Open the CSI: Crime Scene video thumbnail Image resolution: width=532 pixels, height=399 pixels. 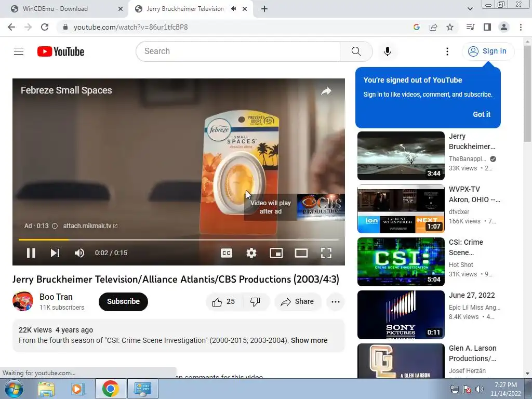click(x=401, y=262)
